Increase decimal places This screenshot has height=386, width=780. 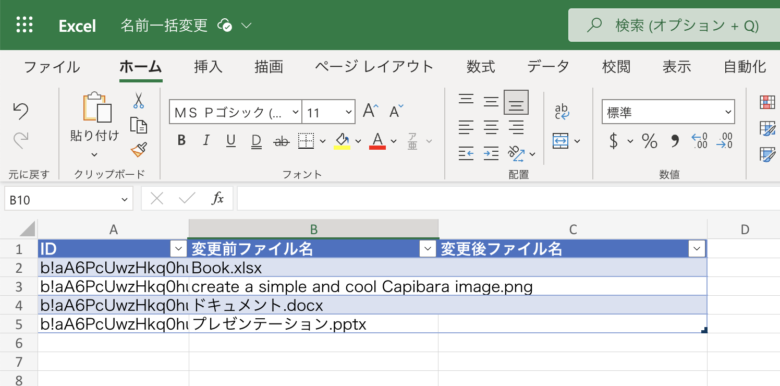click(x=699, y=141)
